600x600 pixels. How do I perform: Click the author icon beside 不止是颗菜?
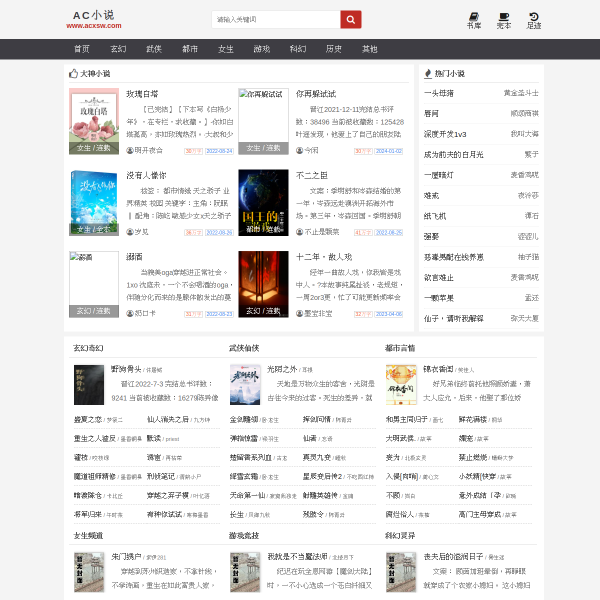coord(300,232)
